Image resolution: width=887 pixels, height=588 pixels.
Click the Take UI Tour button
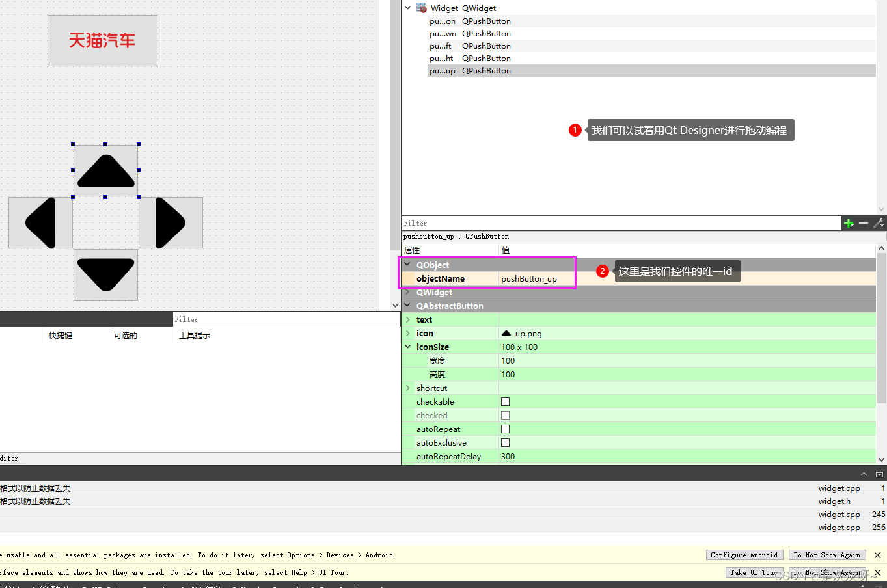coord(753,572)
